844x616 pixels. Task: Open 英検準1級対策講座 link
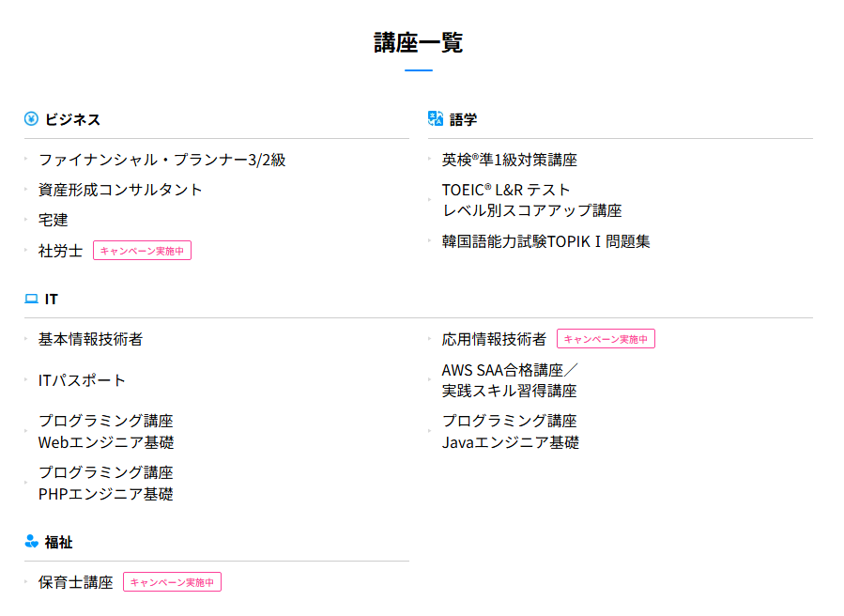point(509,160)
